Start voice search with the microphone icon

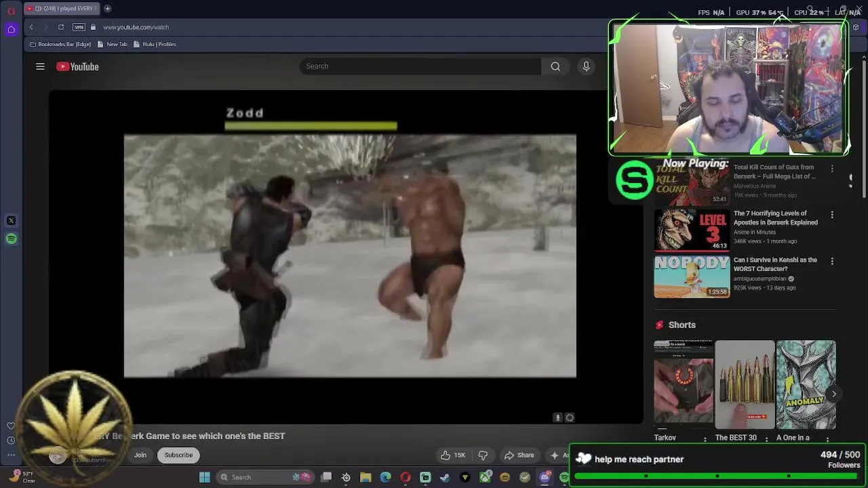point(587,66)
